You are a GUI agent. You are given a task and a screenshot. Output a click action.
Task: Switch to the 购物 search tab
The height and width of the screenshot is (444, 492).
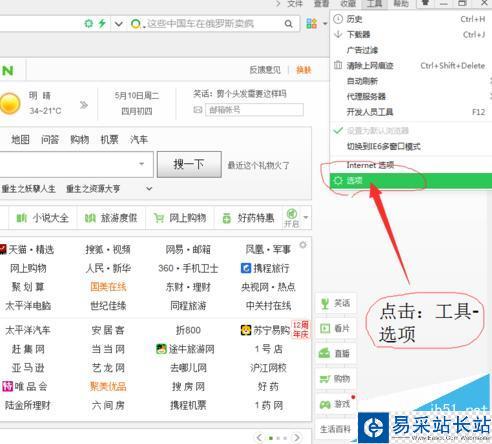(80, 139)
